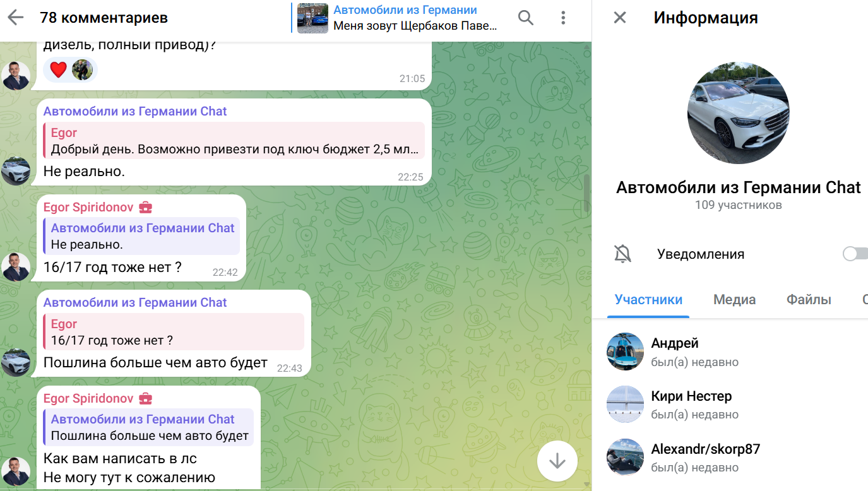
Task: Click the group avatar with white Mercedes
Action: pos(738,113)
